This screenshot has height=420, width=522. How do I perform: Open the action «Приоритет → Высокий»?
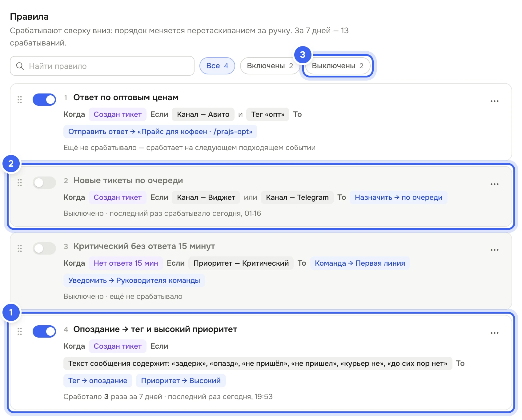click(181, 381)
